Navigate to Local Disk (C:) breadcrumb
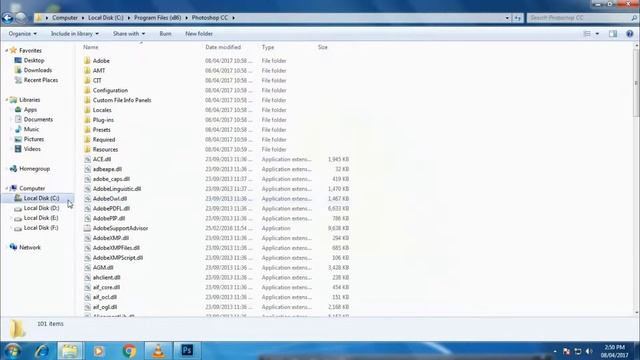 click(106, 18)
